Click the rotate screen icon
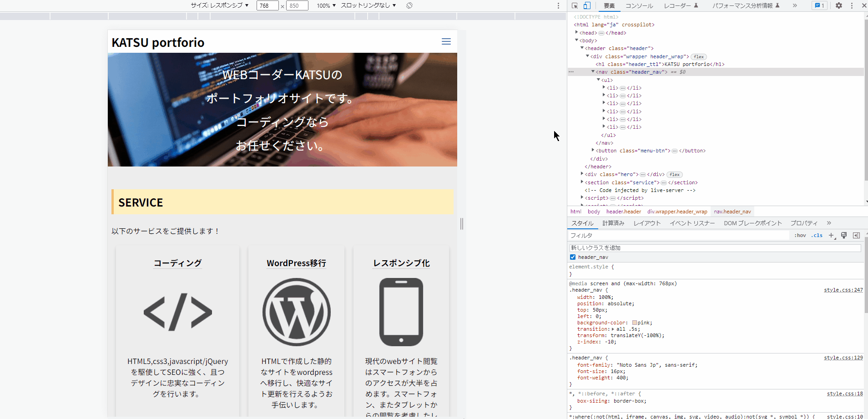This screenshot has width=868, height=419. (409, 5)
